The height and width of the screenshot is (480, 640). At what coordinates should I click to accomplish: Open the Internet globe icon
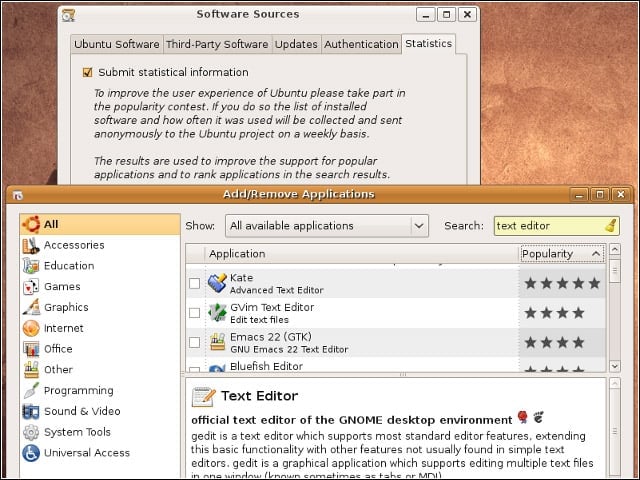tap(31, 328)
